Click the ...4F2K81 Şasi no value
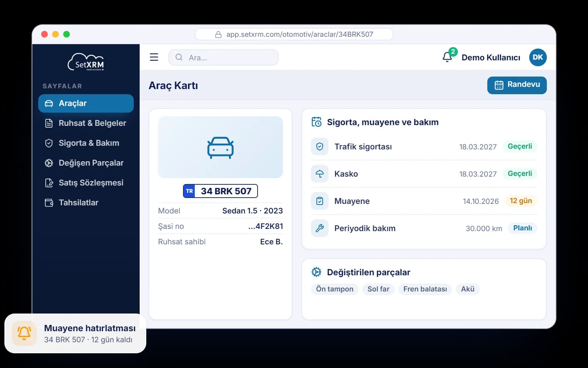588x368 pixels. 266,226
